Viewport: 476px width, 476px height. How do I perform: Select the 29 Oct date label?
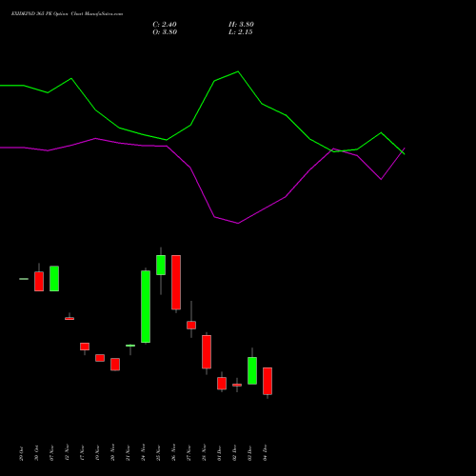[x=21, y=453]
